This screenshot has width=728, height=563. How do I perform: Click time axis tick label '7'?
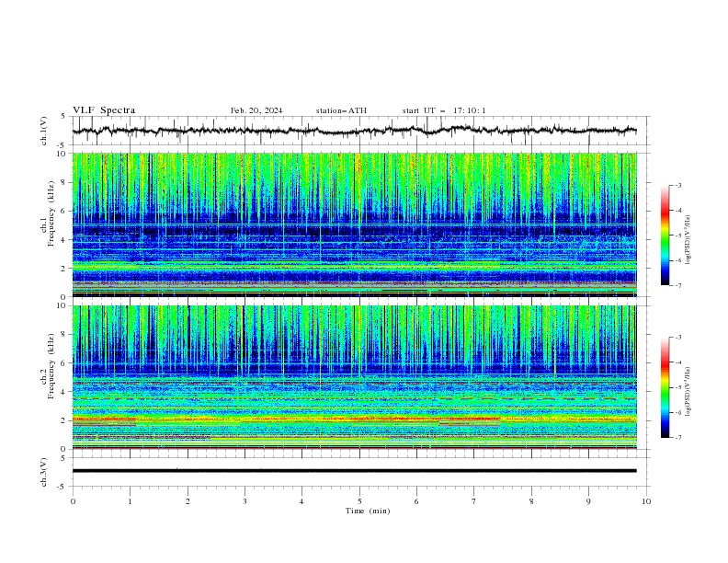[474, 501]
